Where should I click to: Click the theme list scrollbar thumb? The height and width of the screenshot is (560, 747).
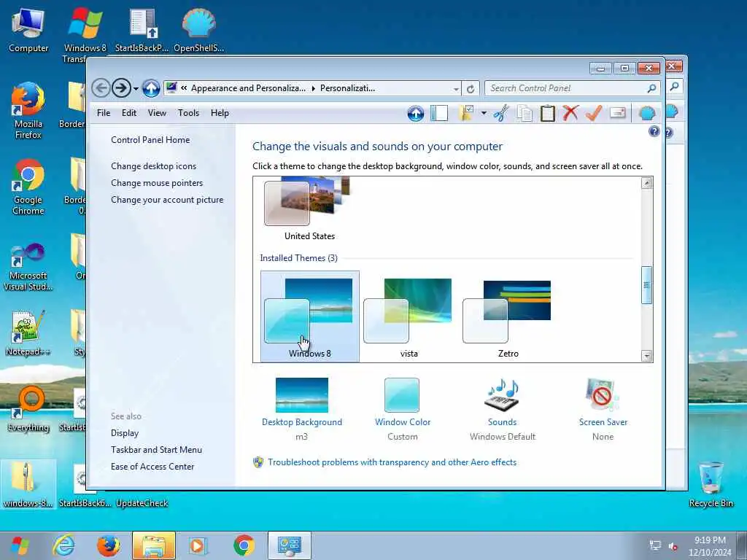click(646, 285)
